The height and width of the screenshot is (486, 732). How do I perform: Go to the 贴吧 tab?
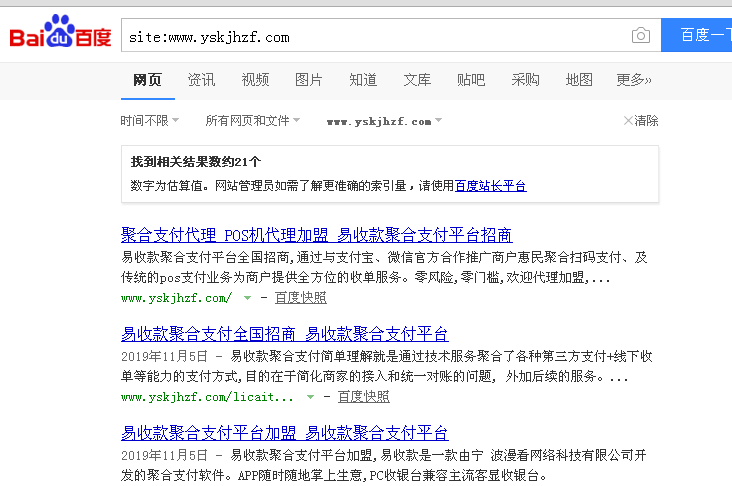[x=471, y=80]
